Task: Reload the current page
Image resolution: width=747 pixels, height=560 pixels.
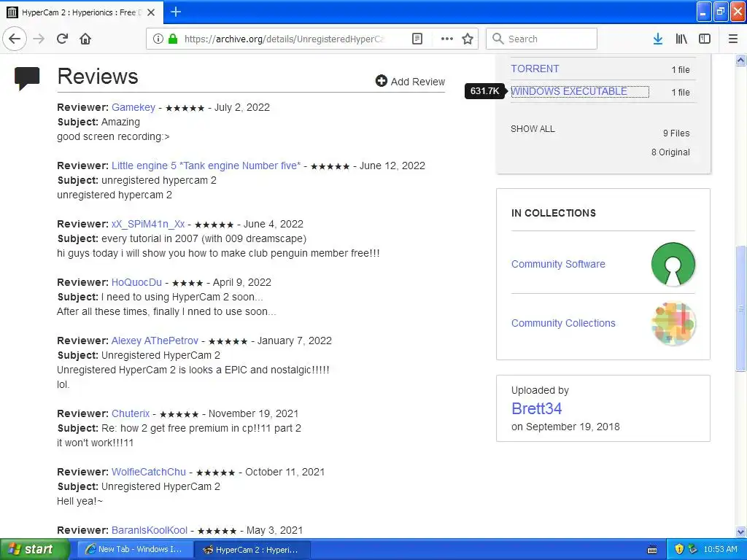Action: (x=62, y=39)
